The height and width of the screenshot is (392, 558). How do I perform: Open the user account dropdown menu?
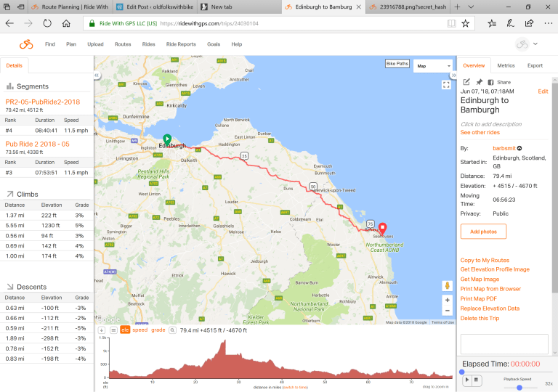[527, 44]
